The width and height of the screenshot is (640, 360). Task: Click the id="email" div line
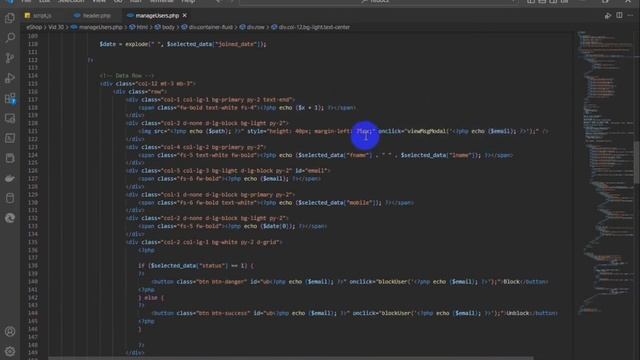228,171
